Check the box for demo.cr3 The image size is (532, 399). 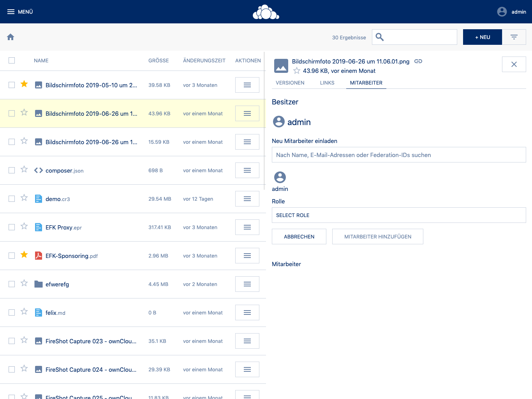(x=12, y=199)
